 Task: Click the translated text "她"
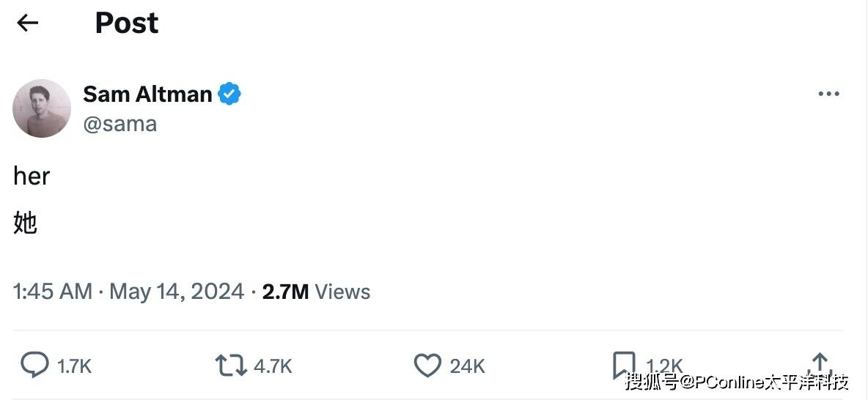26,223
